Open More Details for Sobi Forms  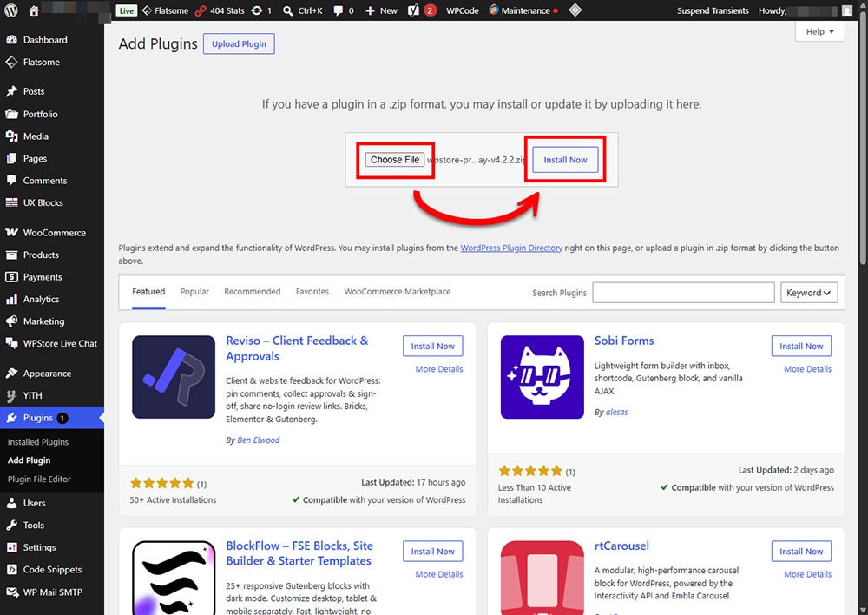[807, 369]
